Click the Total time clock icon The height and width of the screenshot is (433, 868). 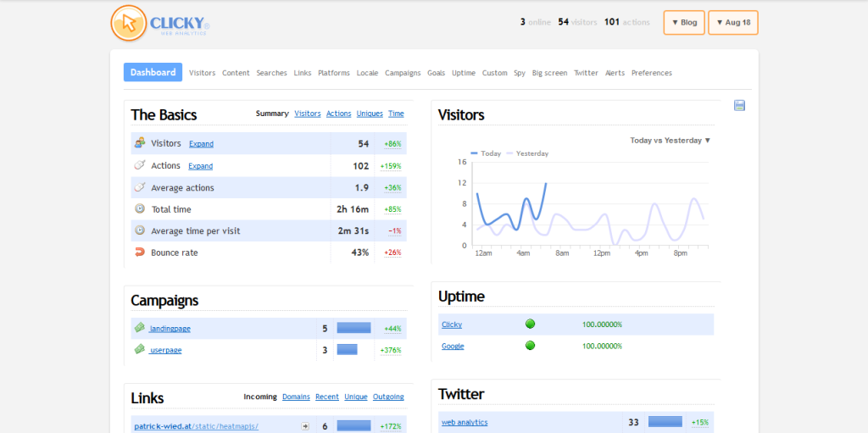(140, 208)
